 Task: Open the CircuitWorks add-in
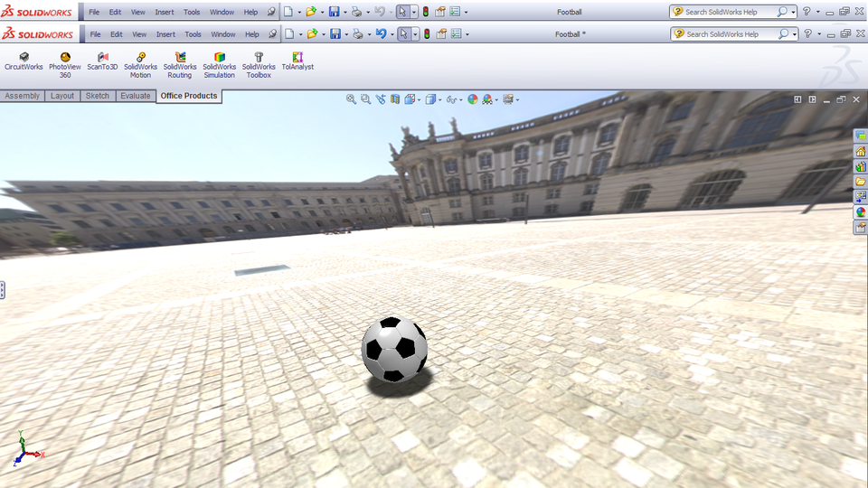click(x=24, y=61)
